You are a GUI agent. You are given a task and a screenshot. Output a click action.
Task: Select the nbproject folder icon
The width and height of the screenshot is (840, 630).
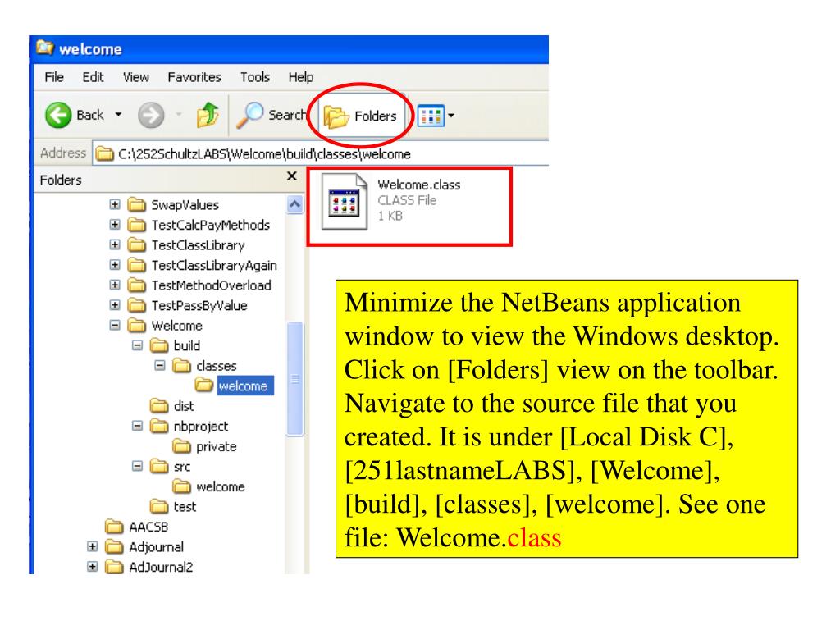pos(159,426)
